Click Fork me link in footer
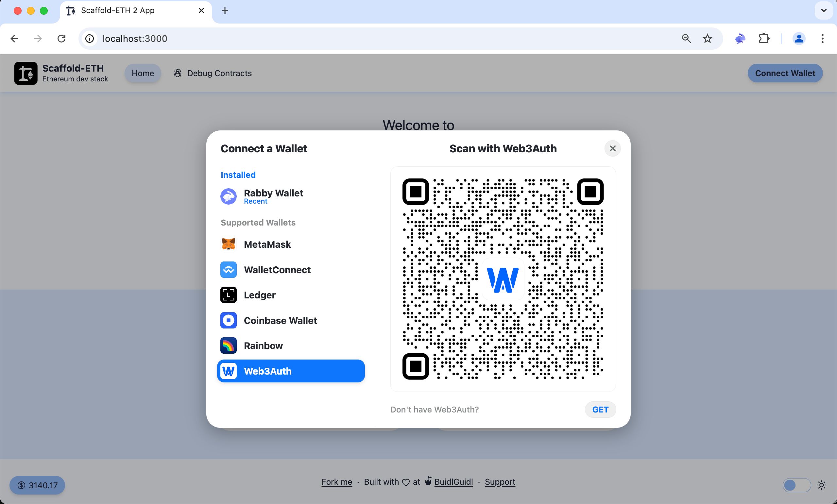 pos(337,482)
